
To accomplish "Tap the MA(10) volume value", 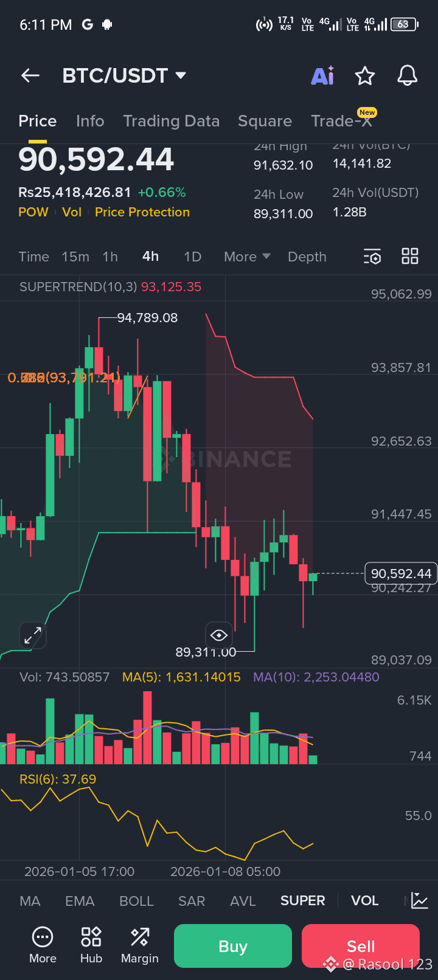I will click(x=316, y=677).
